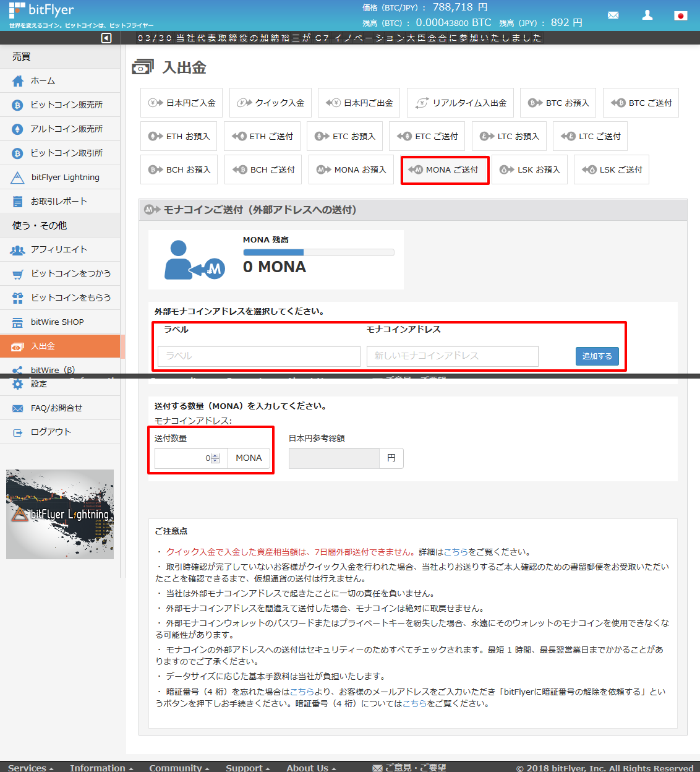Click the send-Monacoin user illustration icon
The width and height of the screenshot is (700, 772).
(x=194, y=260)
